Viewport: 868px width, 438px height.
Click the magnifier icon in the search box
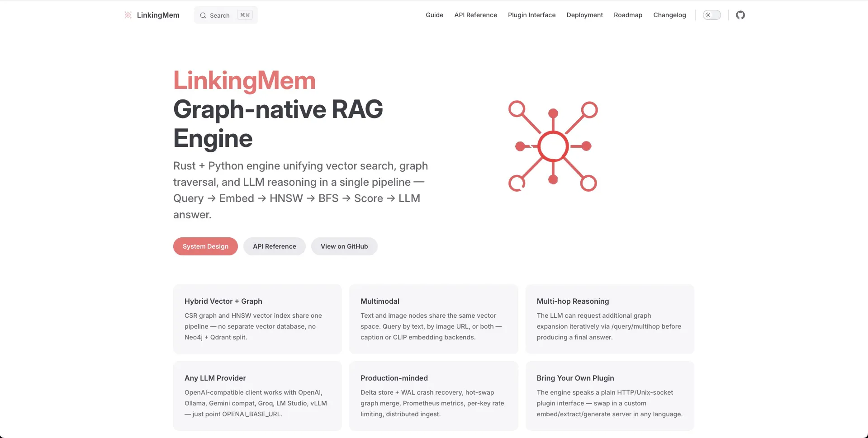pos(203,15)
